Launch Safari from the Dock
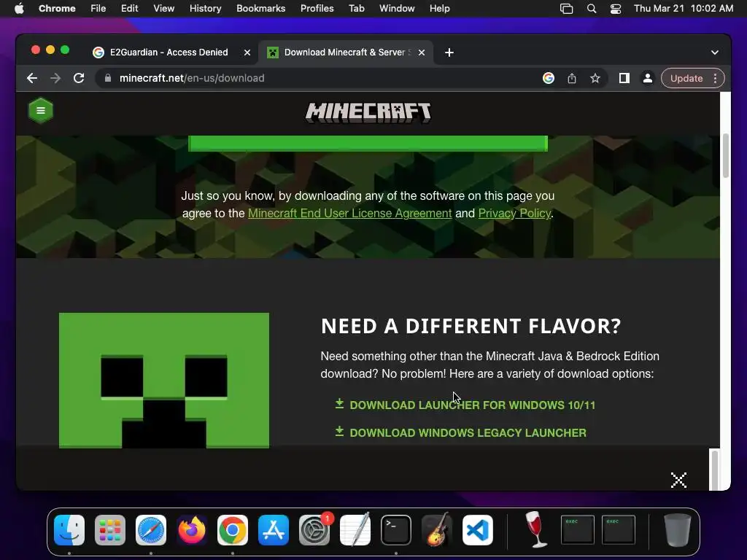This screenshot has height=560, width=747. [151, 530]
